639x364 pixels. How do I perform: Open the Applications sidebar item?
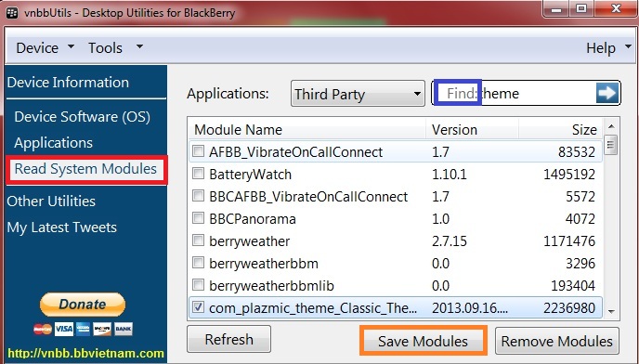click(x=53, y=143)
